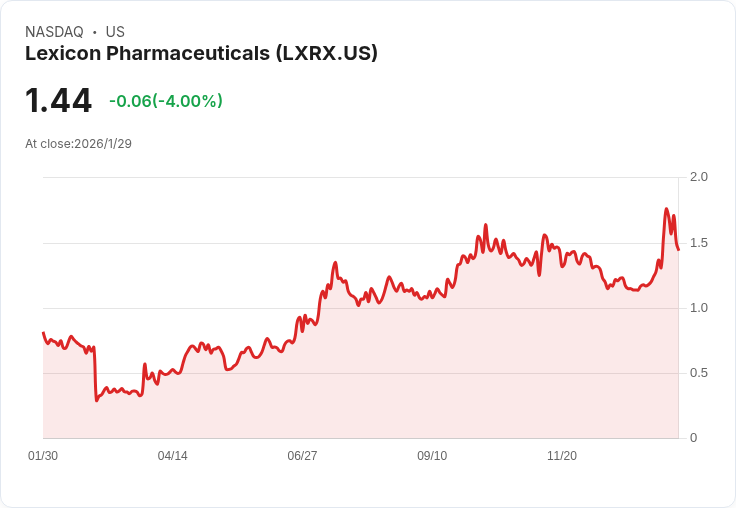
Task: Click the leftmost start of the price line
Action: pos(43,333)
